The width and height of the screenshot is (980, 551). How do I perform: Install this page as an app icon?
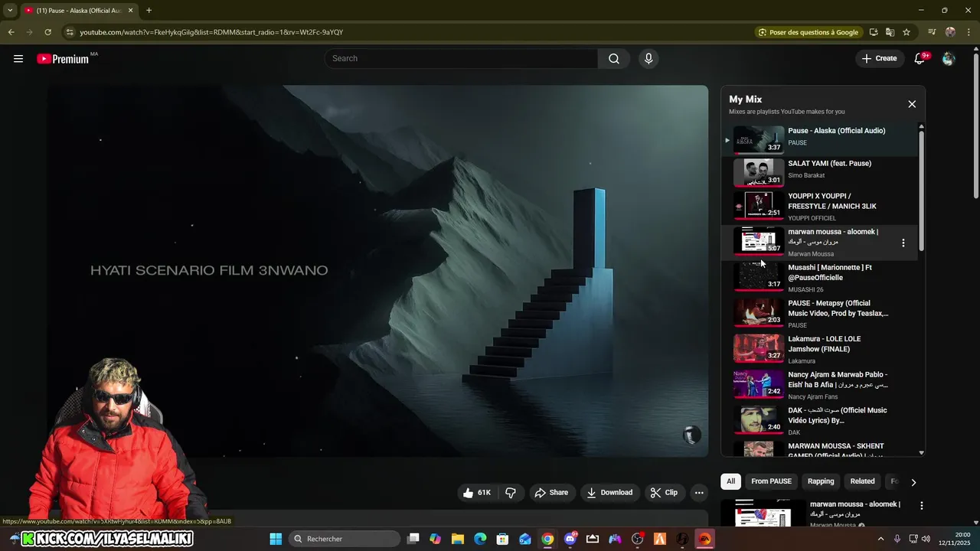point(874,32)
